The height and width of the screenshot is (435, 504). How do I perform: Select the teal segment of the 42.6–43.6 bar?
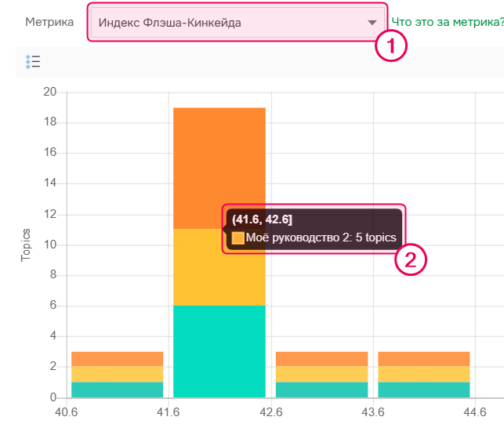click(321, 390)
